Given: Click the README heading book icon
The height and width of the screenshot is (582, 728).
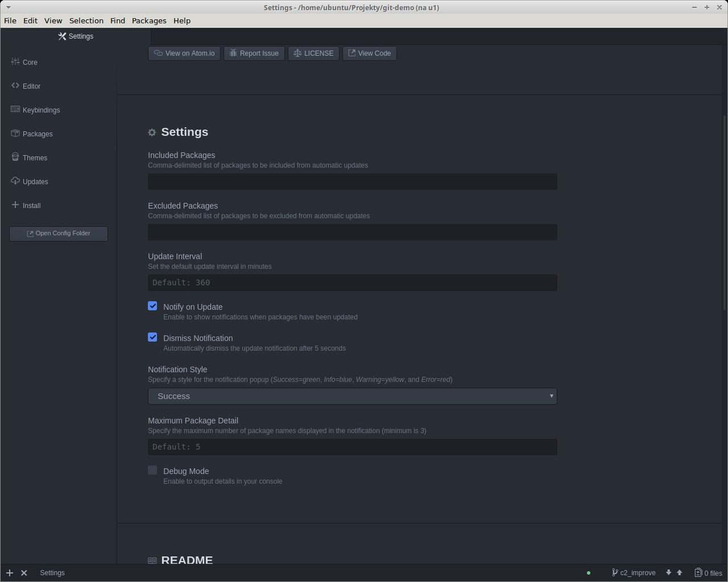Looking at the screenshot, I should pos(152,560).
